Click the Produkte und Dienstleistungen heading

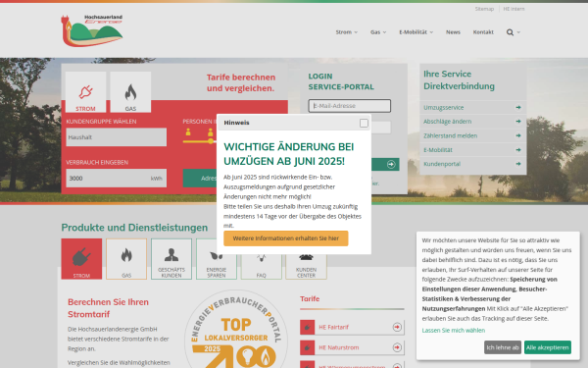(134, 228)
